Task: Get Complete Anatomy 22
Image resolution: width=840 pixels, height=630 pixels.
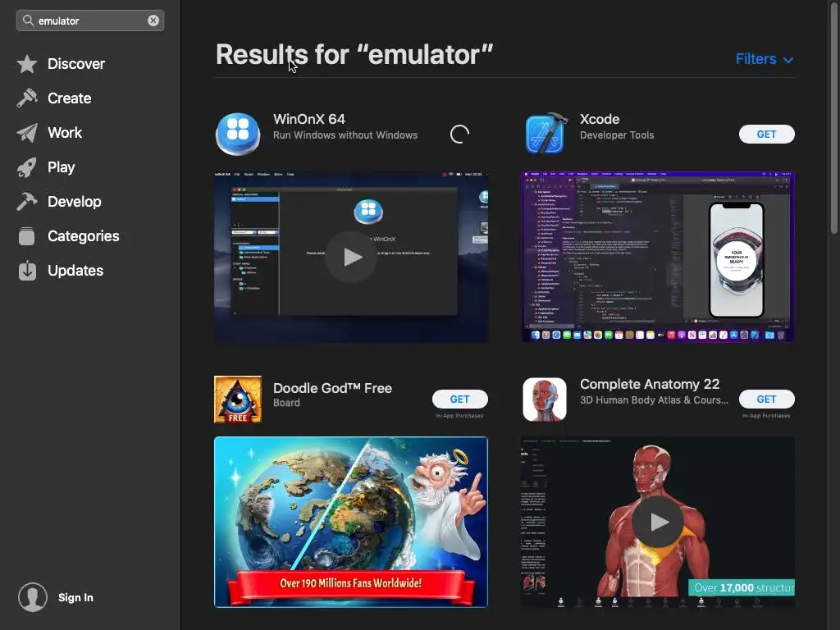Action: (x=767, y=399)
